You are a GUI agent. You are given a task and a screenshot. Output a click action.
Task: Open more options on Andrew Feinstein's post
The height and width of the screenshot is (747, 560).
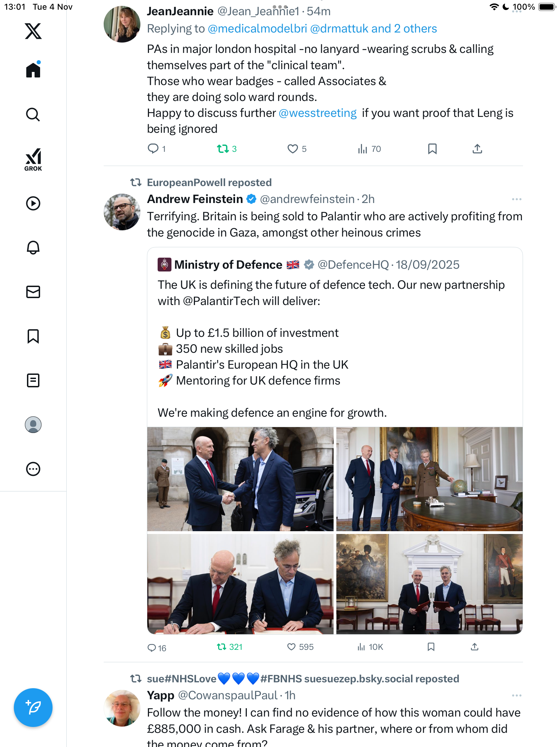click(x=516, y=199)
